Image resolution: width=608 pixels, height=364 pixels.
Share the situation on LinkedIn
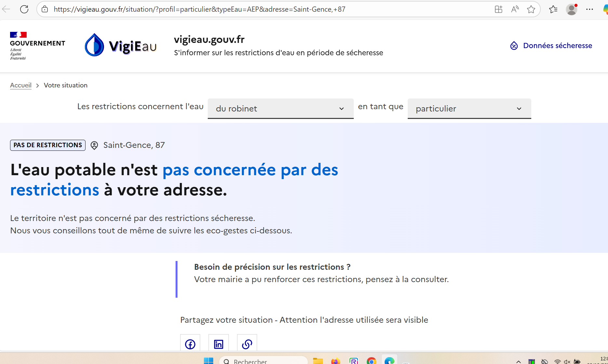pos(218,344)
